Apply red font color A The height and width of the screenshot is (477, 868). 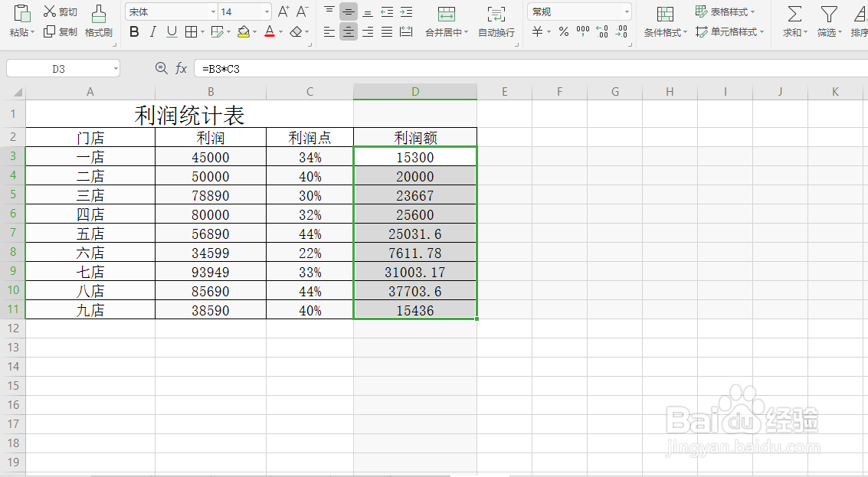(x=270, y=32)
